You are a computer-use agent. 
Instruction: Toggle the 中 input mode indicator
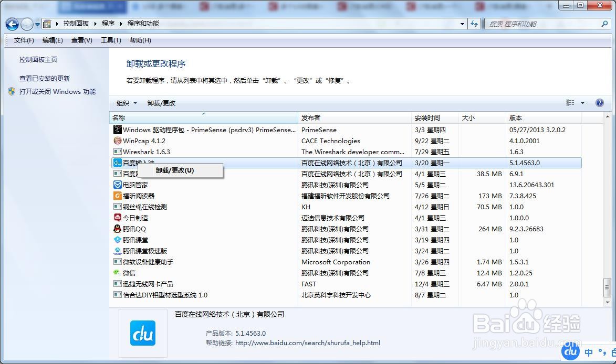[589, 352]
